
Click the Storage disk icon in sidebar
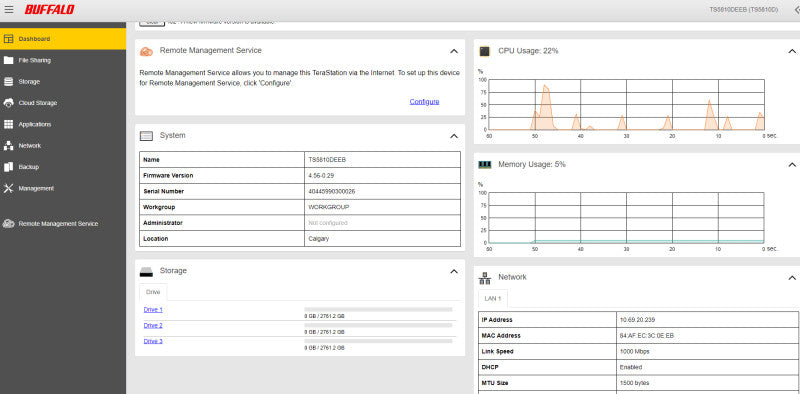[x=9, y=82]
